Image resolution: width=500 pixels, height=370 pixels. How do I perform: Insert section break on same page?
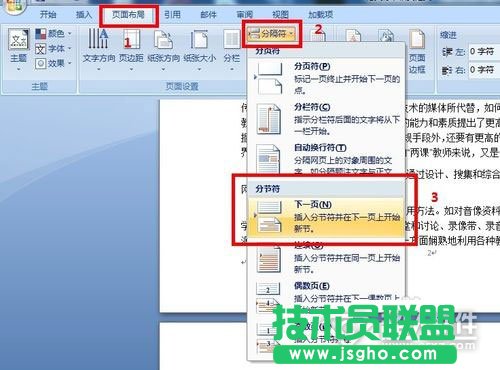[327, 257]
